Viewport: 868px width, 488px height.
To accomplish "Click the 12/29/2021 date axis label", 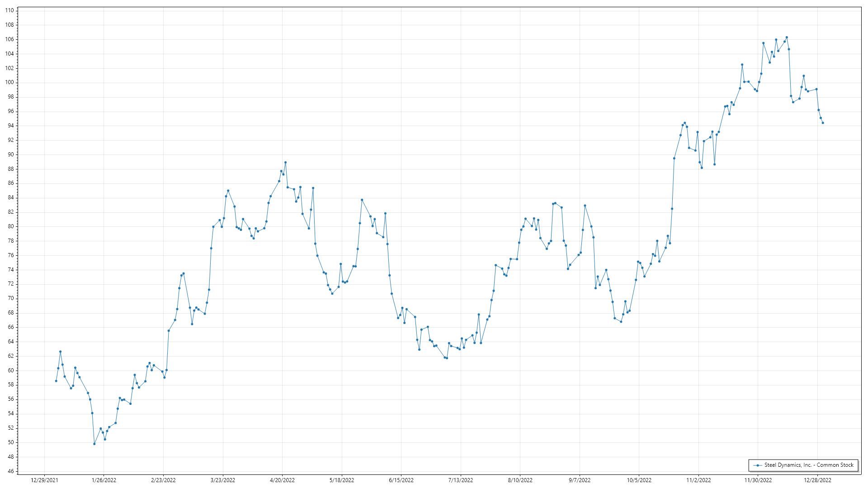I will (x=44, y=480).
